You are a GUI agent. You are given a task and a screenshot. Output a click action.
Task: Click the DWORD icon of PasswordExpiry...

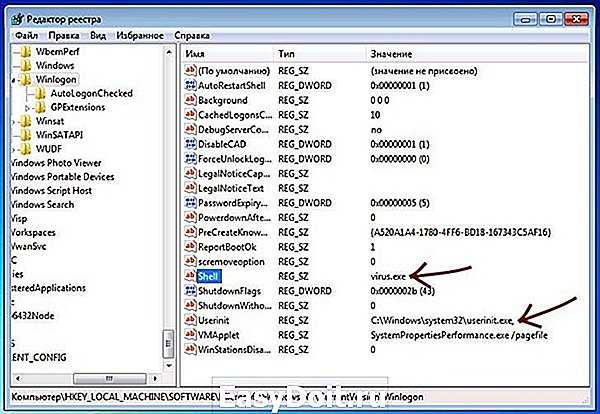coord(191,203)
